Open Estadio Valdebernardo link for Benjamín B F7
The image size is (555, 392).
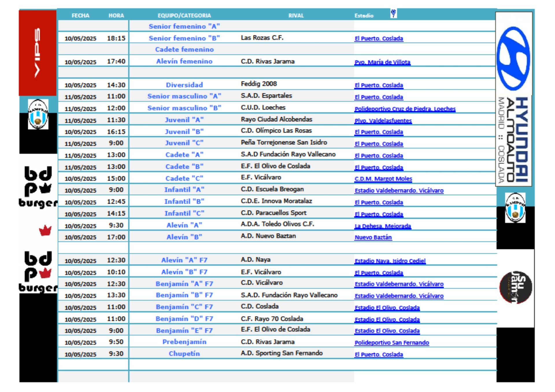399,296
